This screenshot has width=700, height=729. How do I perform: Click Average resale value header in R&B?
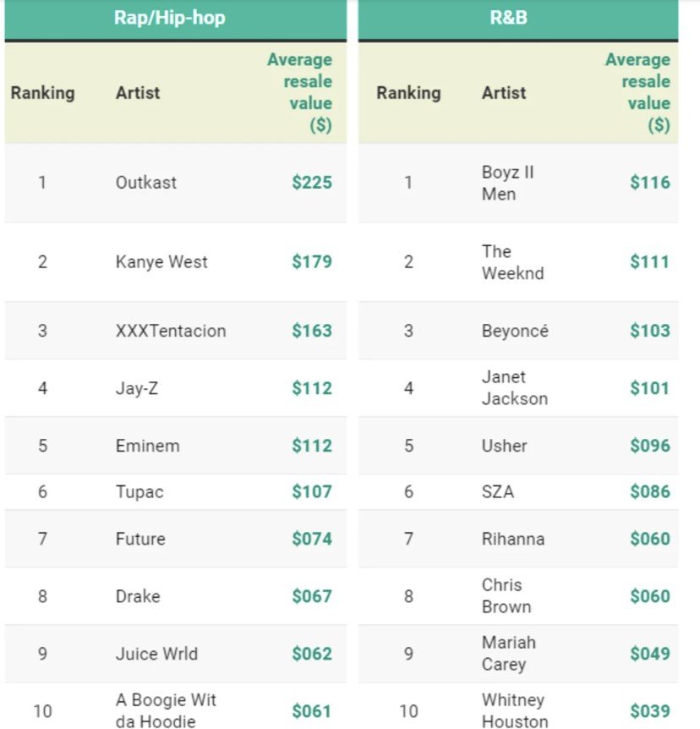(x=637, y=92)
